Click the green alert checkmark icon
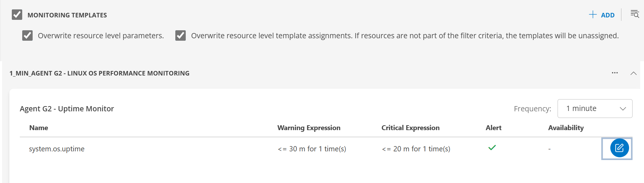This screenshot has width=644, height=183. [x=492, y=148]
